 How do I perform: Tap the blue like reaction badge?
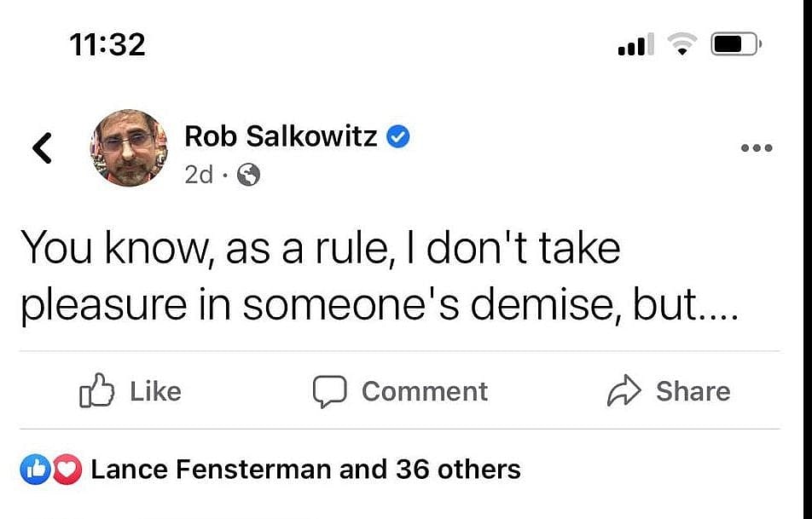coord(35,470)
